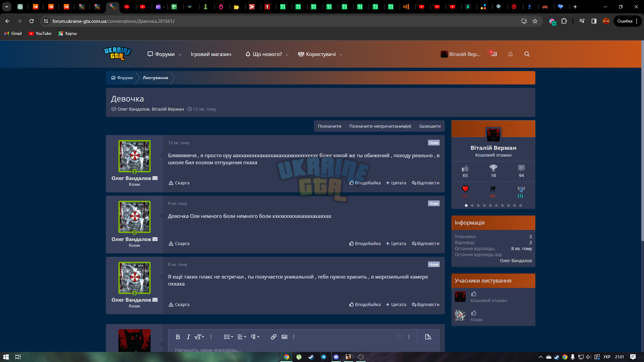Screen dimensions: 644x362
Task: Reply to the 9 хв. тому message
Action: pos(425,244)
